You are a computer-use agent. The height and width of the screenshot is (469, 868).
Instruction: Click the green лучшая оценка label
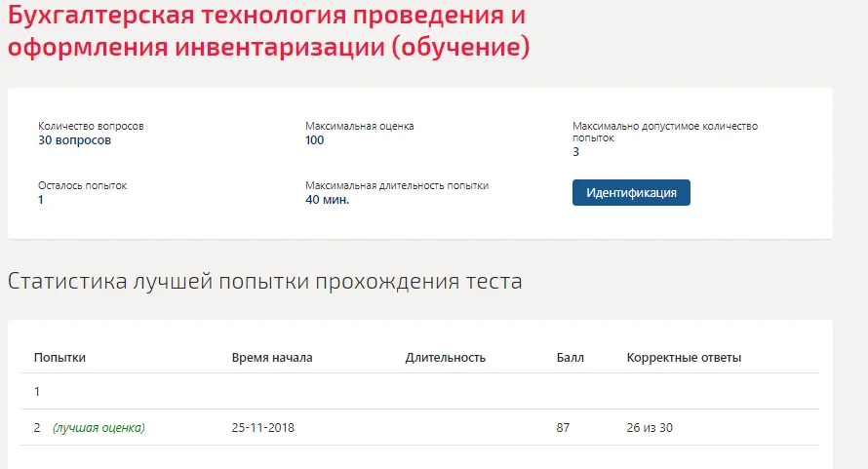[x=99, y=427]
